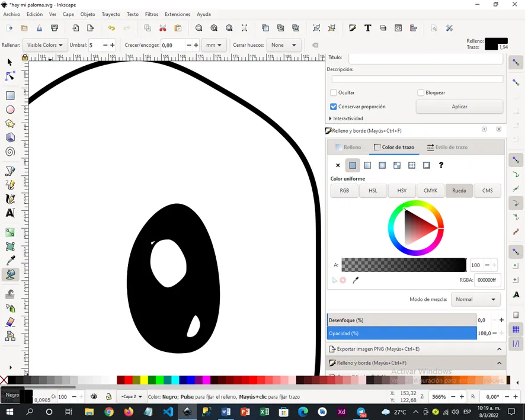Open Cerrar huecos None dropdown
This screenshot has width=525, height=420.
284,45
